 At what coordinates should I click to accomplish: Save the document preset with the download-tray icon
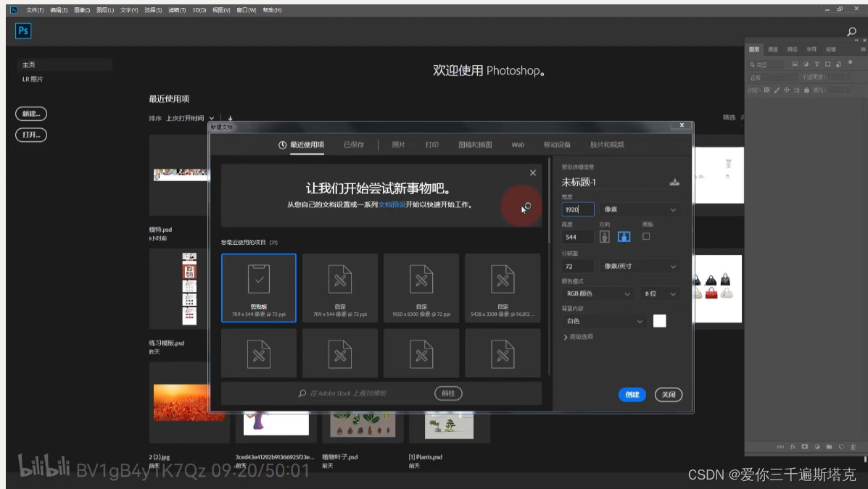pyautogui.click(x=674, y=182)
